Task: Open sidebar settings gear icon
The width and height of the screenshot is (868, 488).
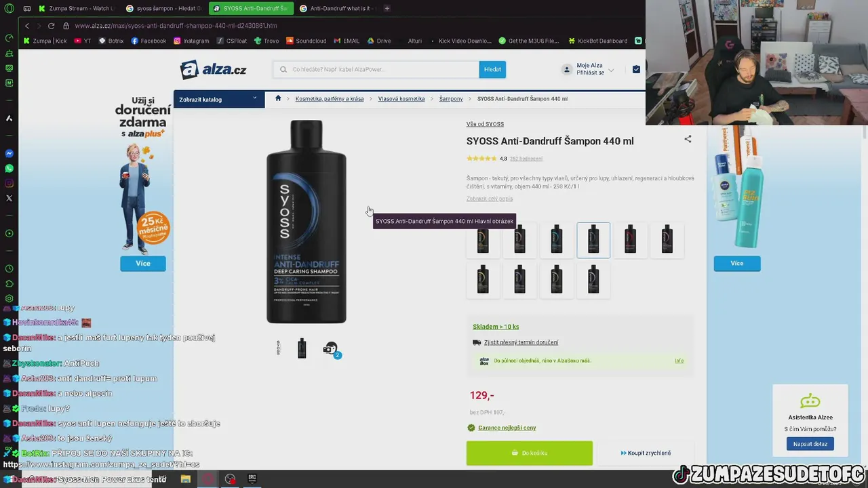Action: click(9, 298)
